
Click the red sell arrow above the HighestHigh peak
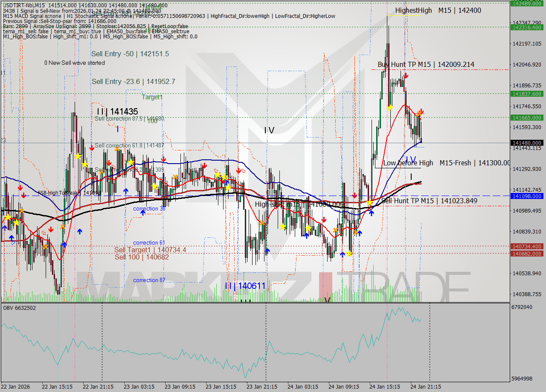pyautogui.click(x=406, y=75)
